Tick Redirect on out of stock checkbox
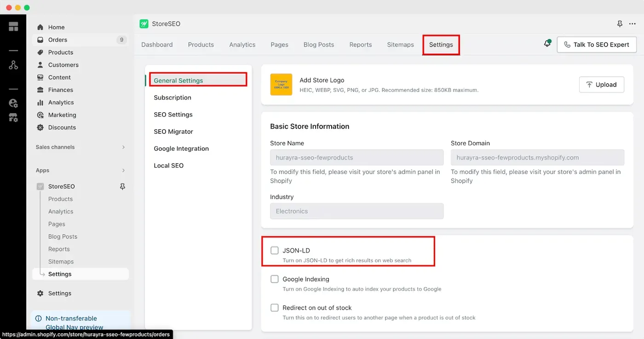Image resolution: width=644 pixels, height=339 pixels. coord(275,308)
